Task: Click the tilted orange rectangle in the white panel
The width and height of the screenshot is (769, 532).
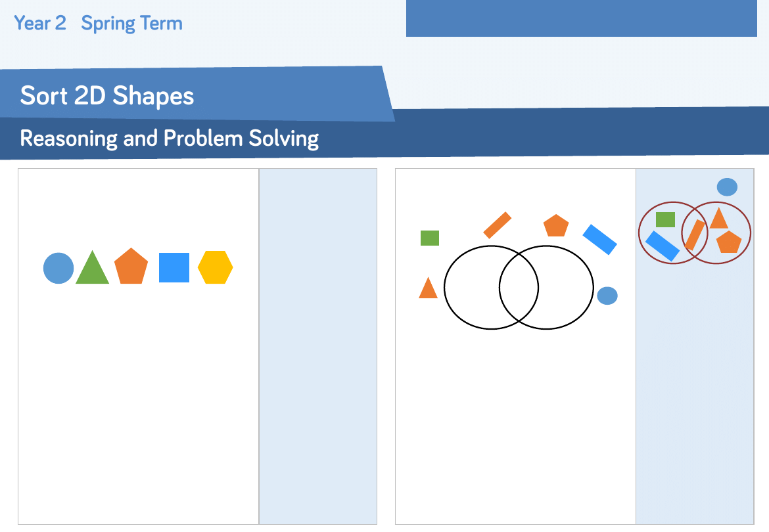Action: pos(498,225)
